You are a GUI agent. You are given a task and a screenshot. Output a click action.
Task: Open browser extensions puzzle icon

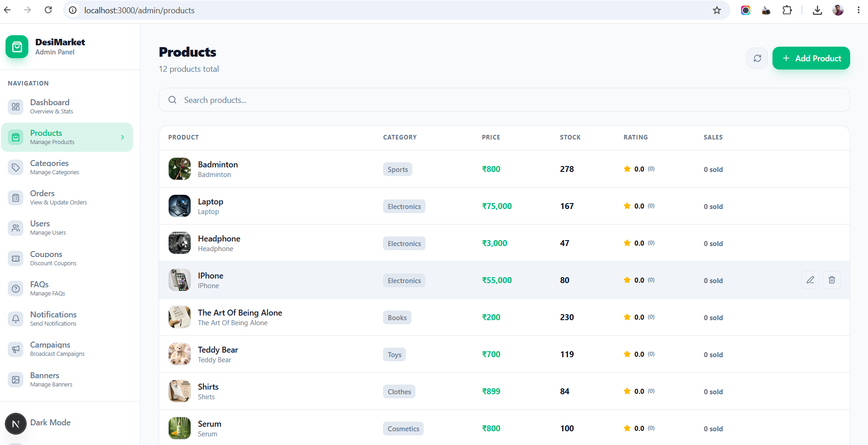tap(787, 10)
